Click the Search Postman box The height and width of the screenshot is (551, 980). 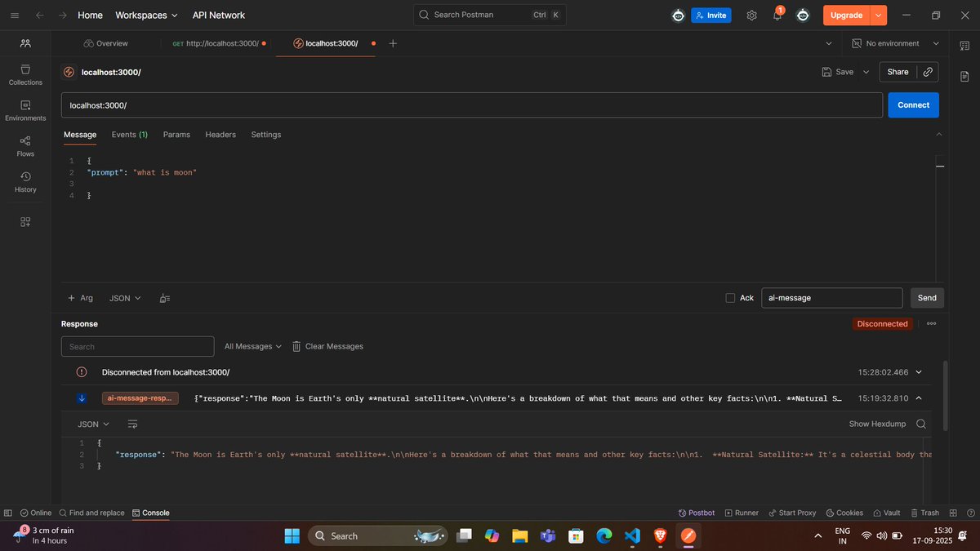[x=489, y=15]
